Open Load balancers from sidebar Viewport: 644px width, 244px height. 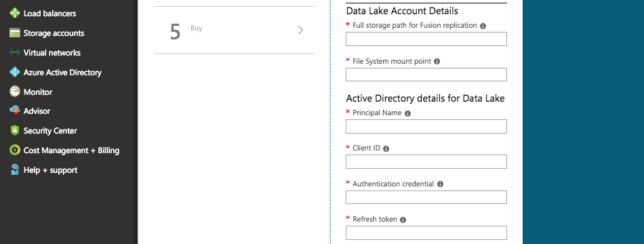click(49, 14)
